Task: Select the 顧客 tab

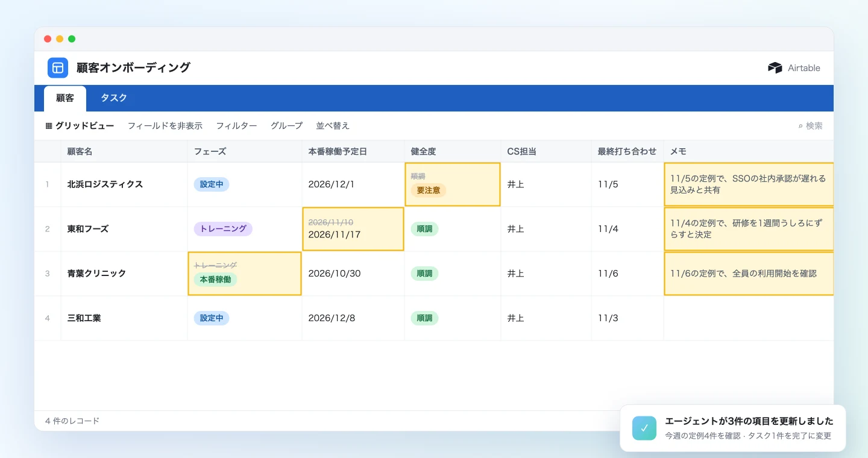Action: click(x=65, y=98)
